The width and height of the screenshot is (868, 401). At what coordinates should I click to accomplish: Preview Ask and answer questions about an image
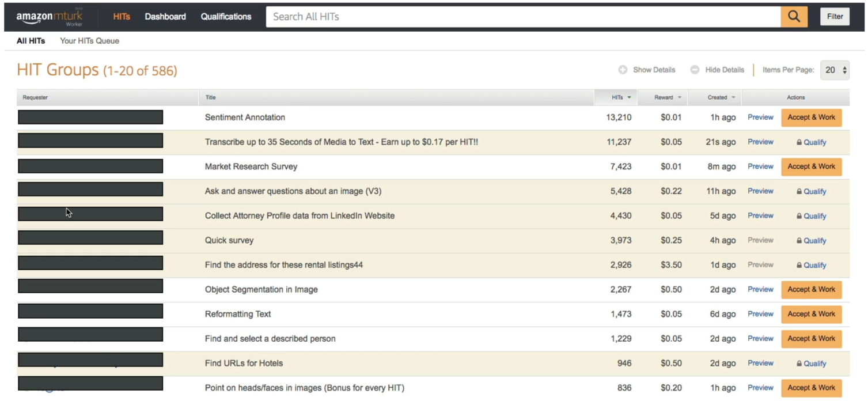760,191
